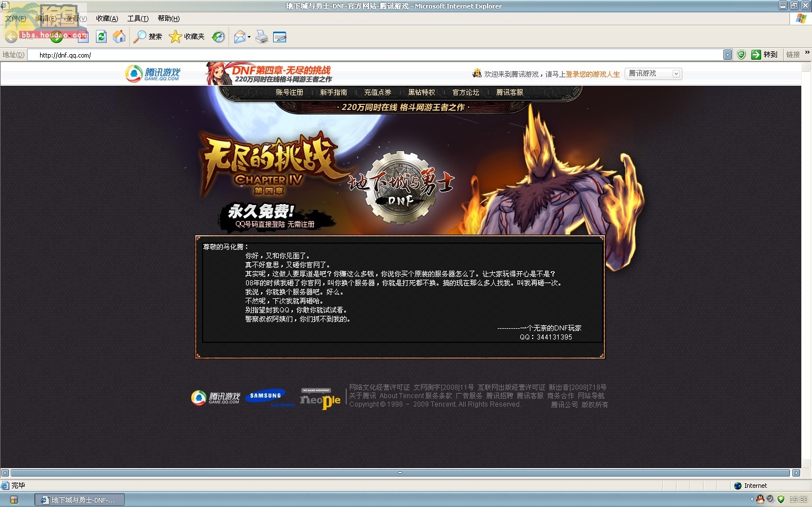Click the taskbar clock

pyautogui.click(x=798, y=500)
